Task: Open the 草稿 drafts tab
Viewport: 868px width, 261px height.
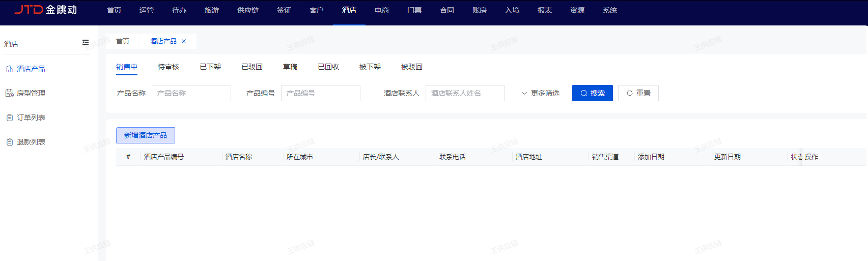Action: pyautogui.click(x=290, y=67)
